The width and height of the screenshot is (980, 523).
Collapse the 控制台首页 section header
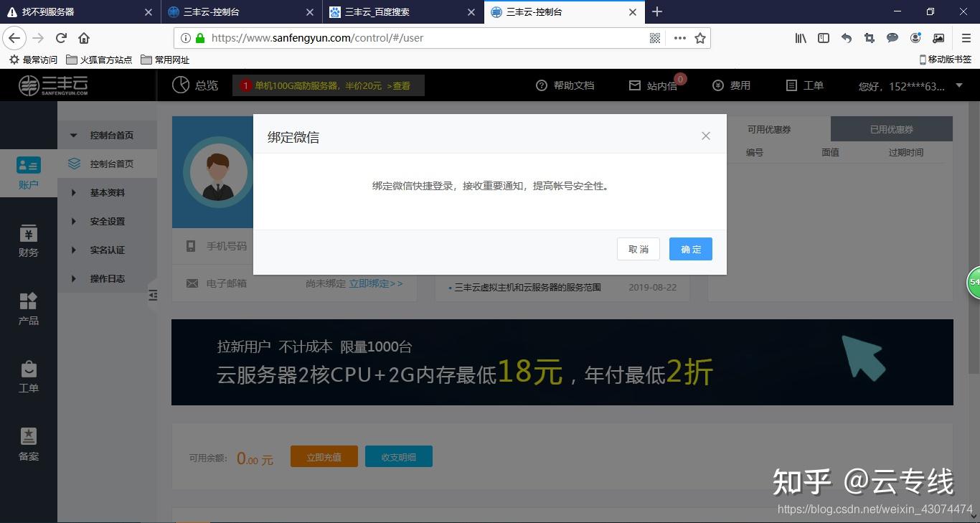point(107,135)
